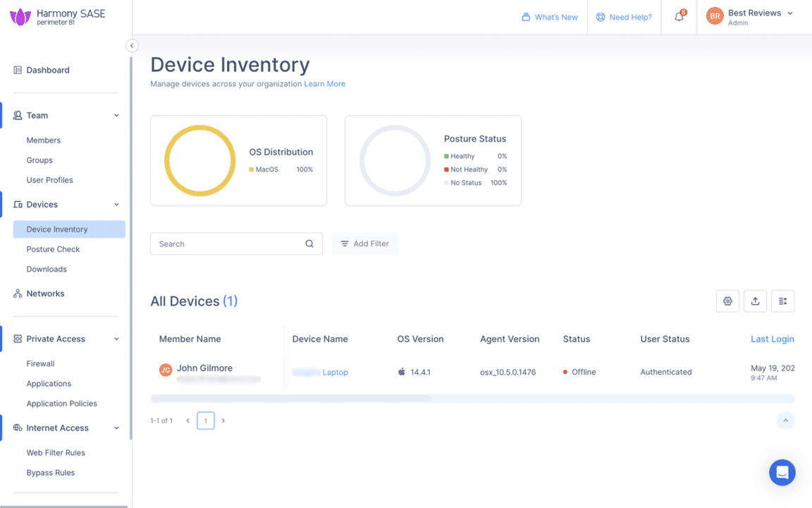Open the Downloads sidebar item

[x=47, y=269]
